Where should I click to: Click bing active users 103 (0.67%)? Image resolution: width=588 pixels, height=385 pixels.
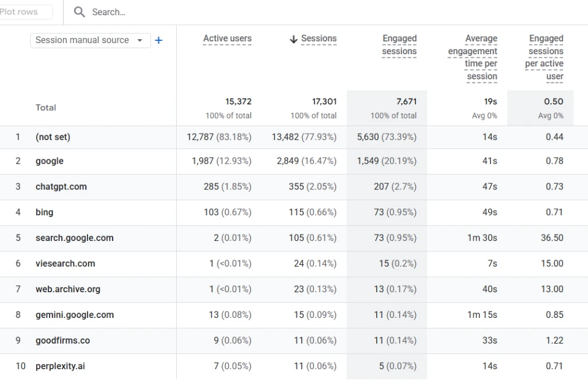click(228, 212)
